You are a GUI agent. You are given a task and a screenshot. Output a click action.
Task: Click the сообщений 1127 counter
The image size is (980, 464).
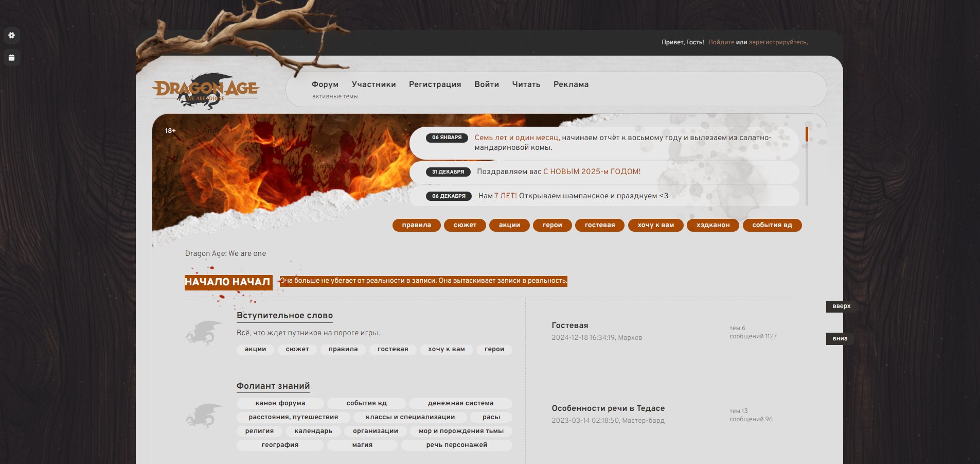pyautogui.click(x=753, y=336)
